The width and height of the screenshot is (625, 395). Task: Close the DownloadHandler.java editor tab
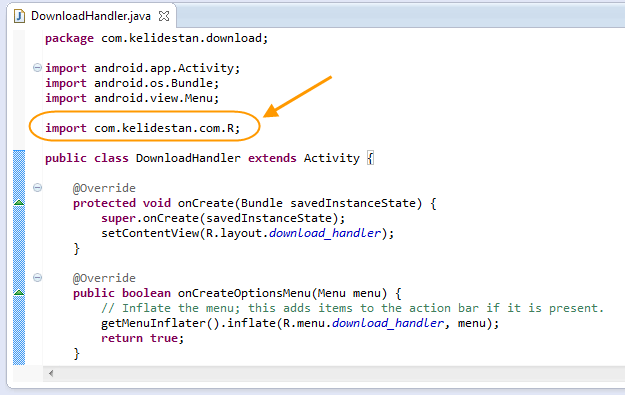tap(164, 16)
